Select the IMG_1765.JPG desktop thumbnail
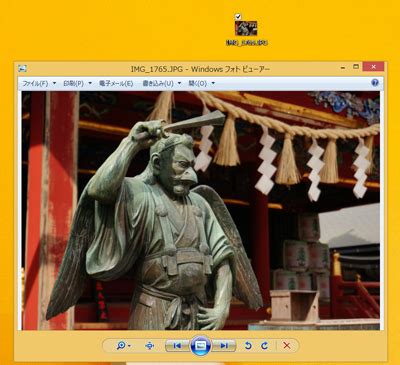 click(x=246, y=29)
